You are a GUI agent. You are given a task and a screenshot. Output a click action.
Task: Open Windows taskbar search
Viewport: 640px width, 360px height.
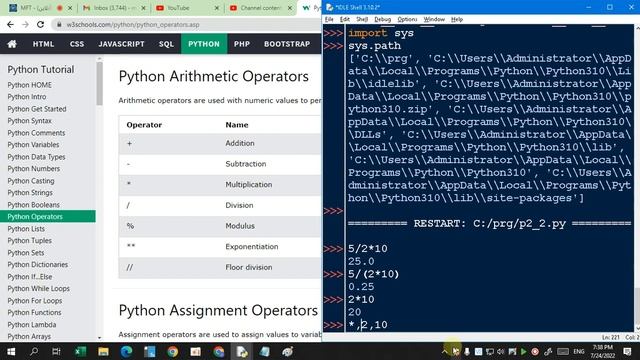pos(34,351)
